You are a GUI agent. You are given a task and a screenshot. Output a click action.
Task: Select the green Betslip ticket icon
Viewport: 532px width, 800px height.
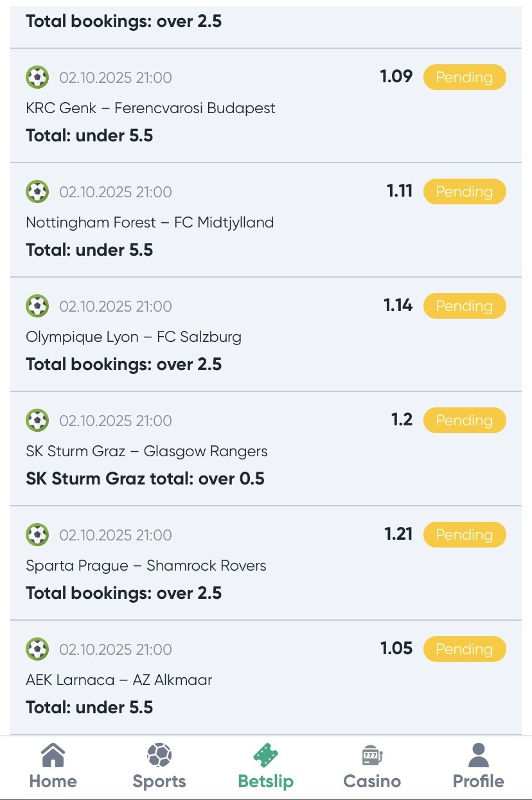click(265, 756)
